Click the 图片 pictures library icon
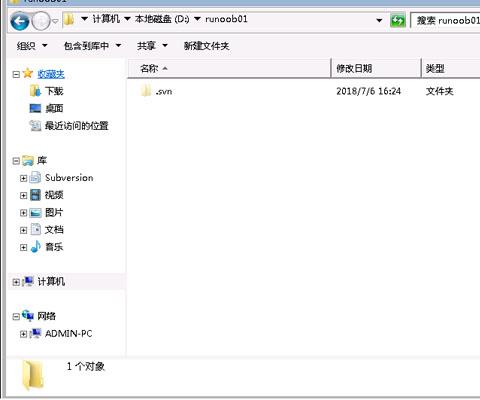Viewport: 480px width, 400px height. pos(35,213)
